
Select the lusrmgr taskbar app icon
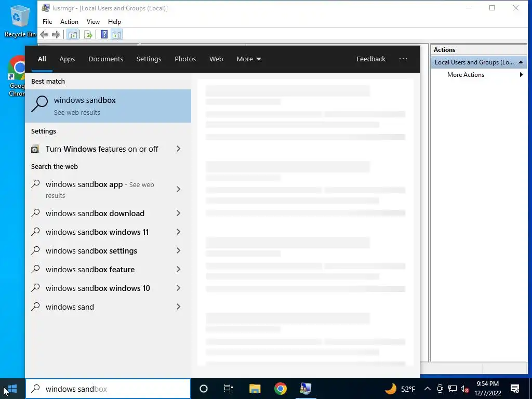[305, 389]
